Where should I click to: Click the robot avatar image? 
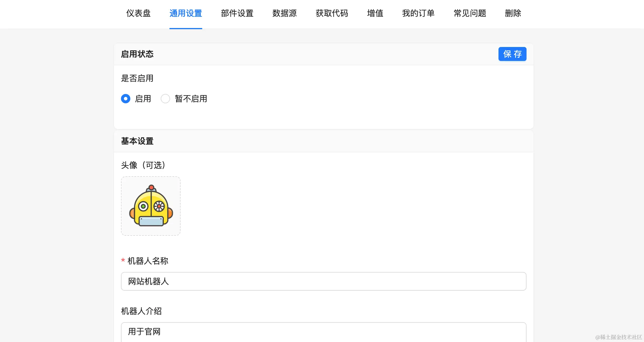click(x=151, y=206)
